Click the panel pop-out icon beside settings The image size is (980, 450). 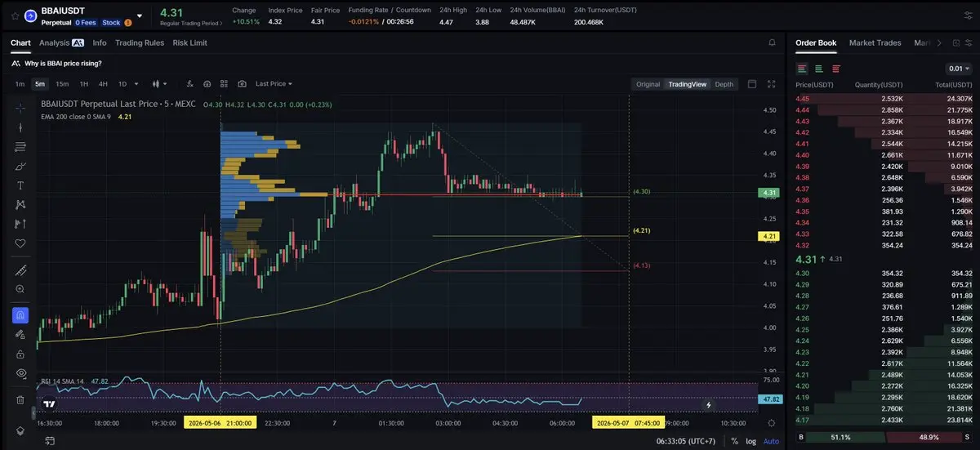tap(955, 42)
